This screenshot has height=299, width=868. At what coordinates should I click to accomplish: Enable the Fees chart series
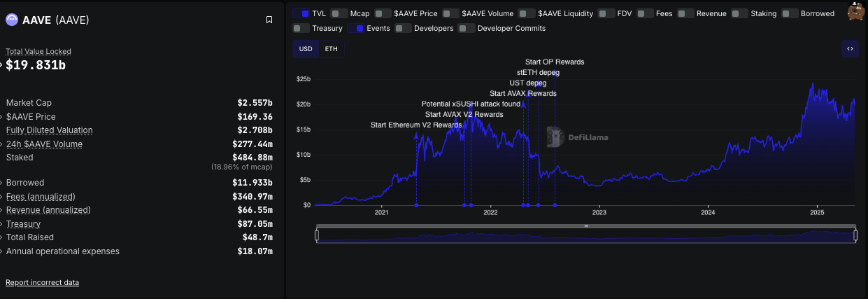[x=645, y=13]
